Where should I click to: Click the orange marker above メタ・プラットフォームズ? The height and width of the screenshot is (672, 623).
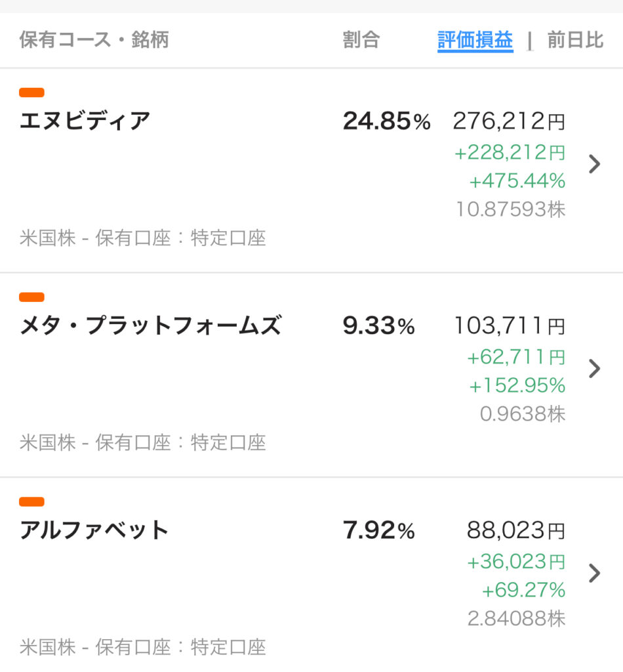pyautogui.click(x=31, y=297)
